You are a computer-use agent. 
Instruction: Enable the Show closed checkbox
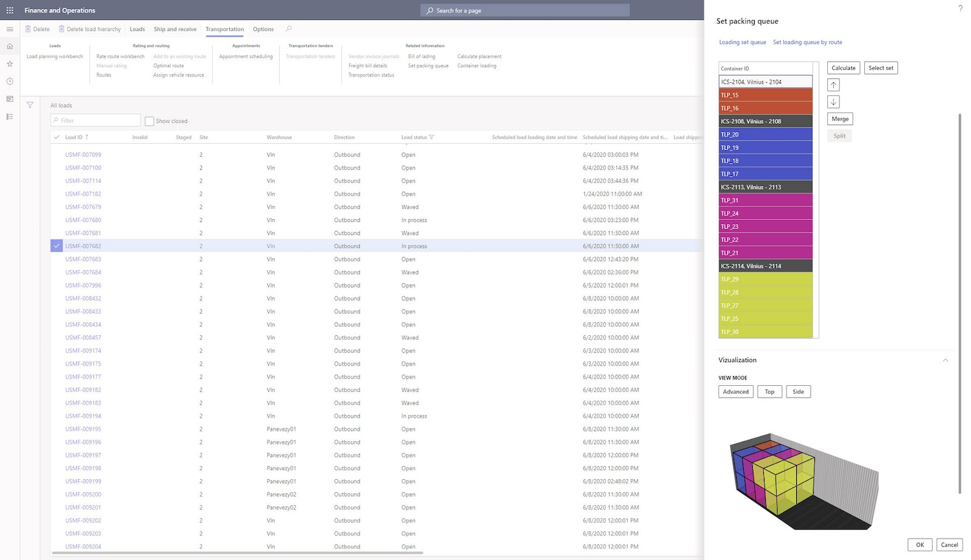point(150,121)
